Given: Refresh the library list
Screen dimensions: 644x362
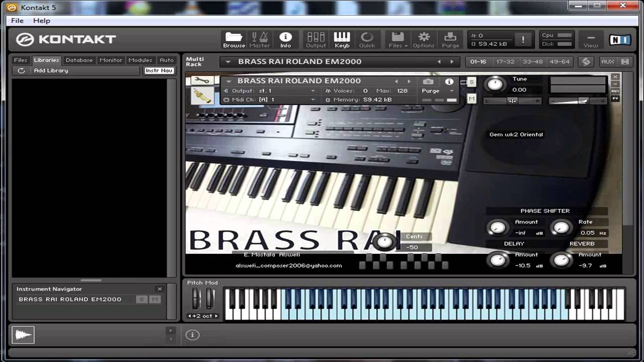Looking at the screenshot, I should click(21, 70).
